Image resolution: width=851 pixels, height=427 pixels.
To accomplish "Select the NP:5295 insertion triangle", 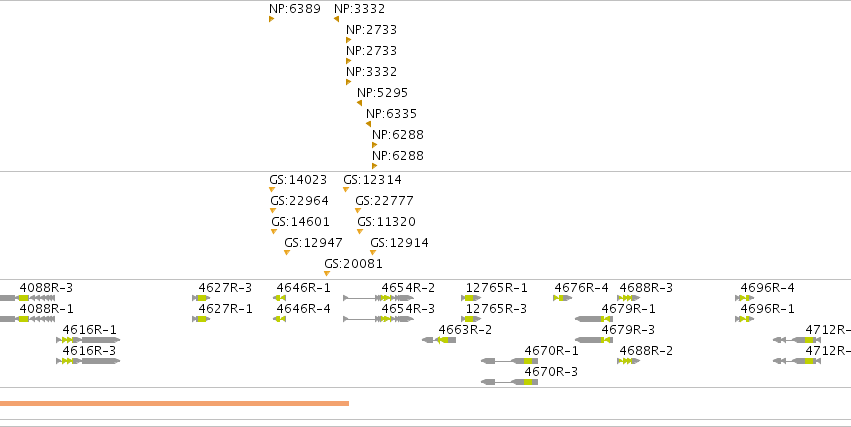I will tap(359, 103).
